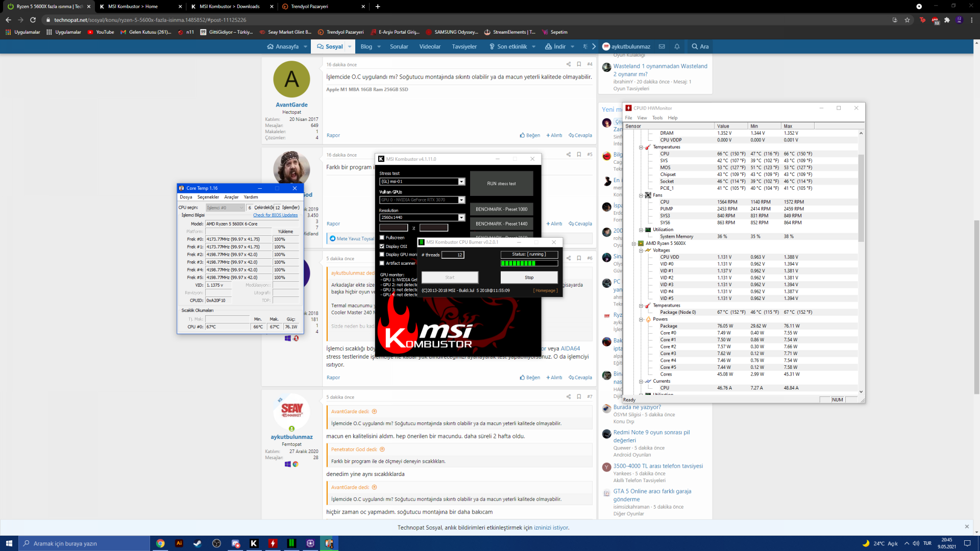Open the Steam icon in the taskbar
This screenshot has width=980, height=551.
198,543
